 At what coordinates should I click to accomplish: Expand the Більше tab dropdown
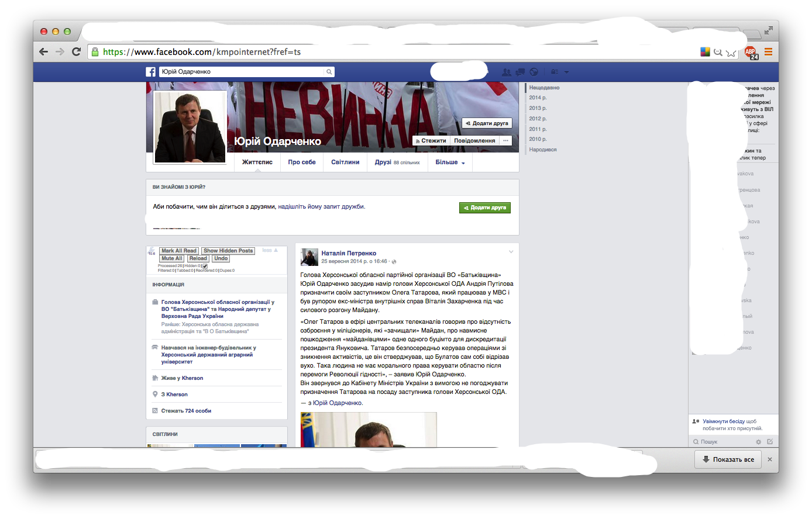tap(449, 162)
